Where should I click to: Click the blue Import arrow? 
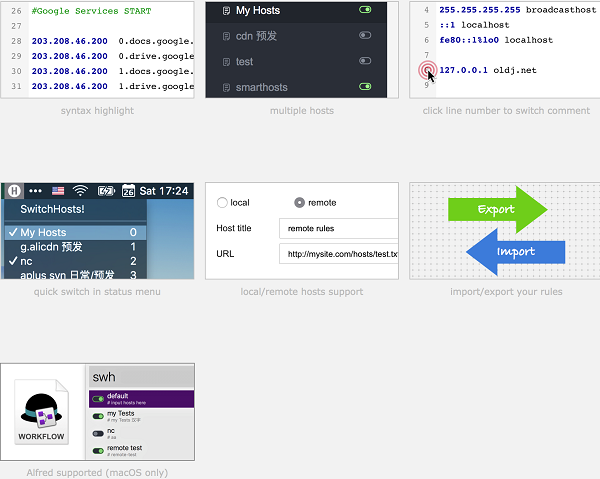coord(515,252)
